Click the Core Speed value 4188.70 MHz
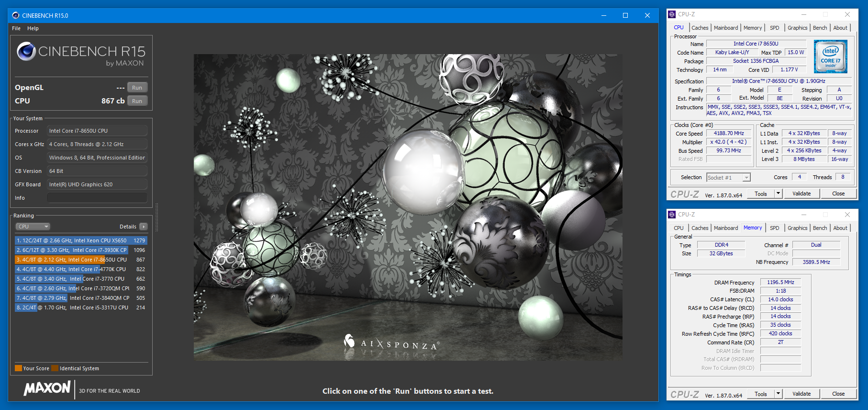Viewport: 868px width, 410px height. (x=729, y=134)
